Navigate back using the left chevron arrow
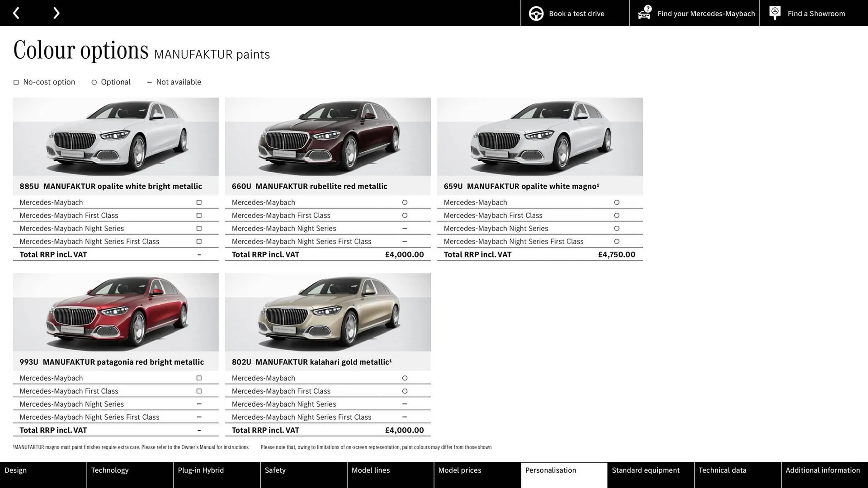The image size is (868, 488). click(x=17, y=13)
